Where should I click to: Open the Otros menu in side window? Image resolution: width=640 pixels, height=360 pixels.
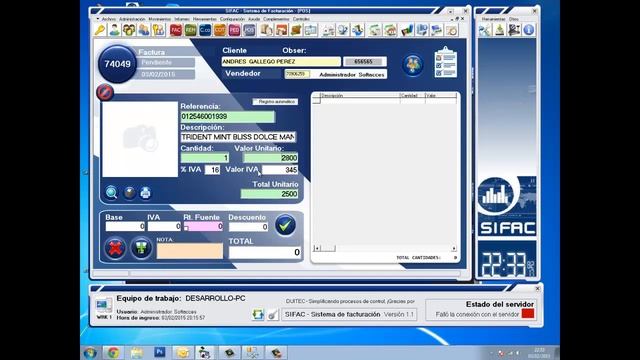click(513, 19)
